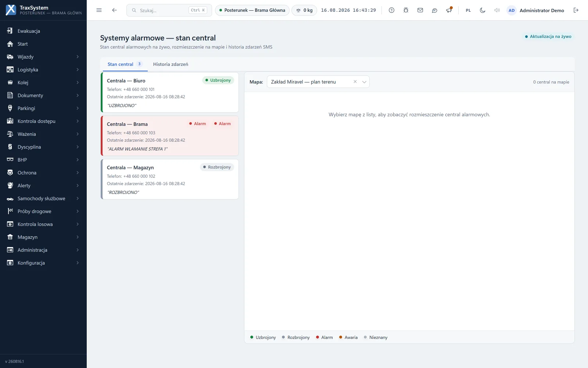
Task: Click the TraxSystem X logo
Action: click(11, 10)
